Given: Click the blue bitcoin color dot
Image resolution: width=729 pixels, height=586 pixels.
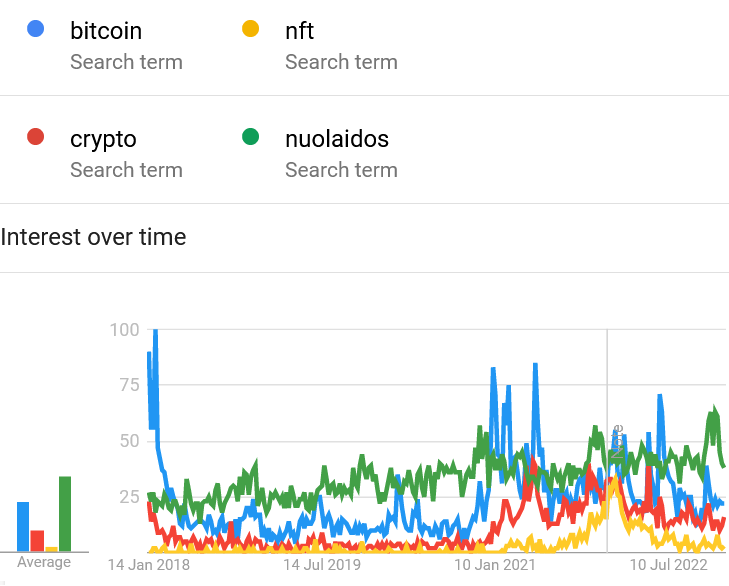Looking at the screenshot, I should [36, 29].
